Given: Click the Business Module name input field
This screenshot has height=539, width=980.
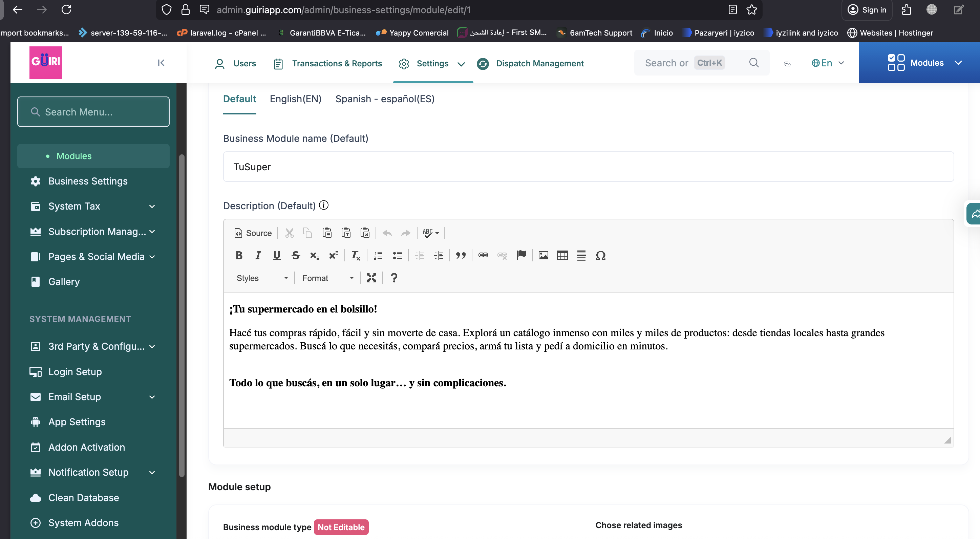Looking at the screenshot, I should [x=588, y=167].
